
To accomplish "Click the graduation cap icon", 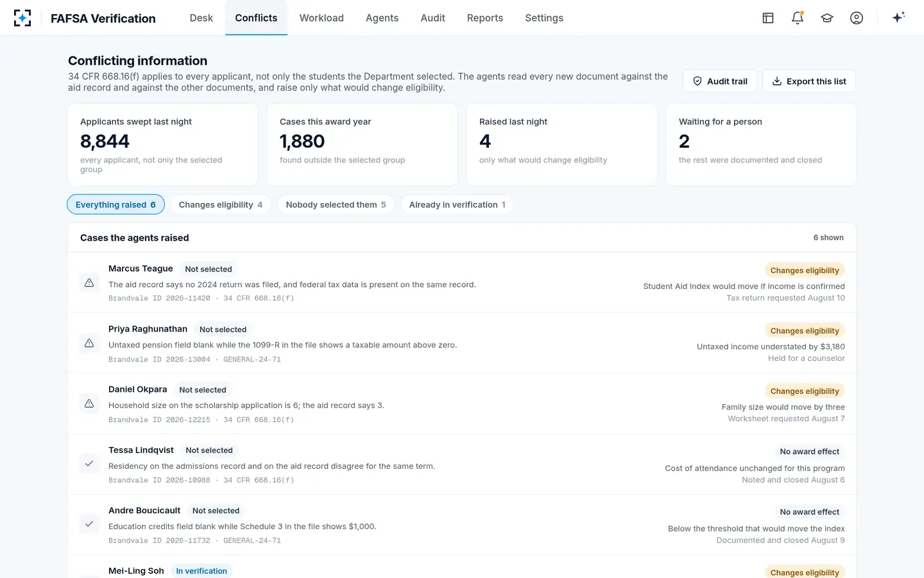I will pyautogui.click(x=827, y=18).
